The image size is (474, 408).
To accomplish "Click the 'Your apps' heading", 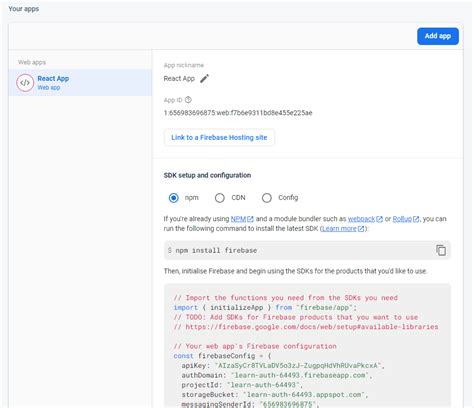I will [24, 9].
